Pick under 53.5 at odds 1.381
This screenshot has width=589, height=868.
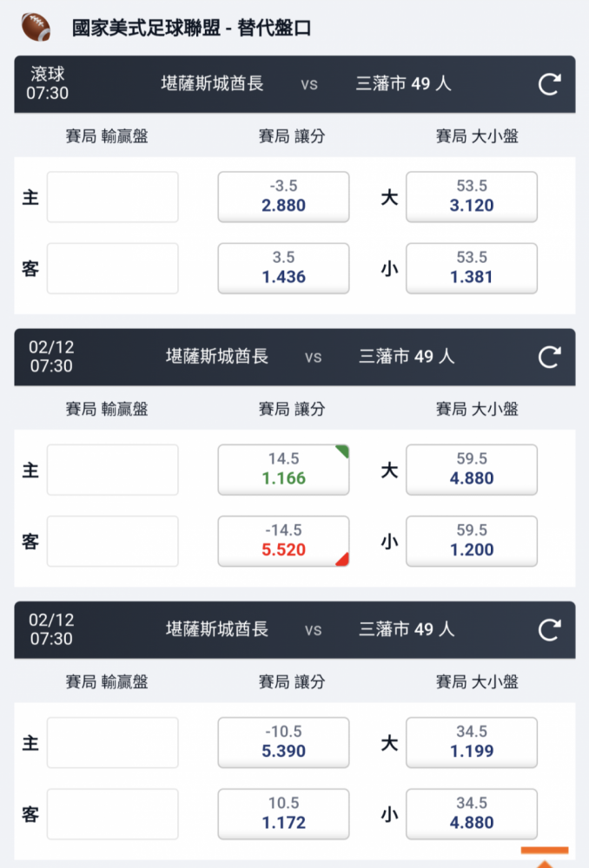coord(472,268)
